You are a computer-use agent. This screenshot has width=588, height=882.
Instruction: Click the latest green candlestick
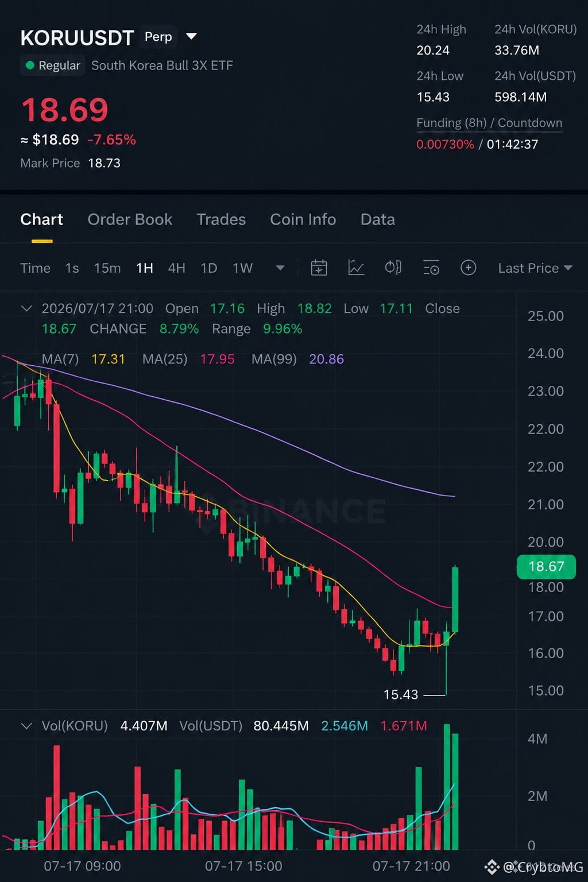[455, 599]
